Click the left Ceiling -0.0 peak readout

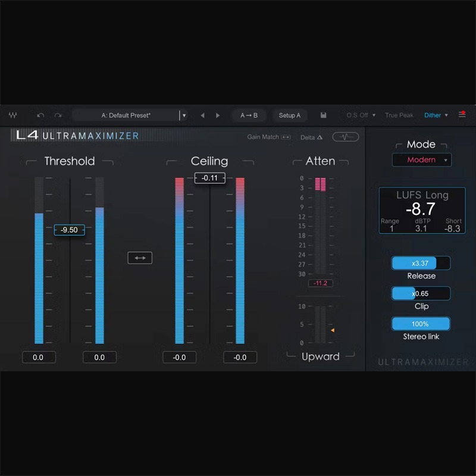click(180, 358)
